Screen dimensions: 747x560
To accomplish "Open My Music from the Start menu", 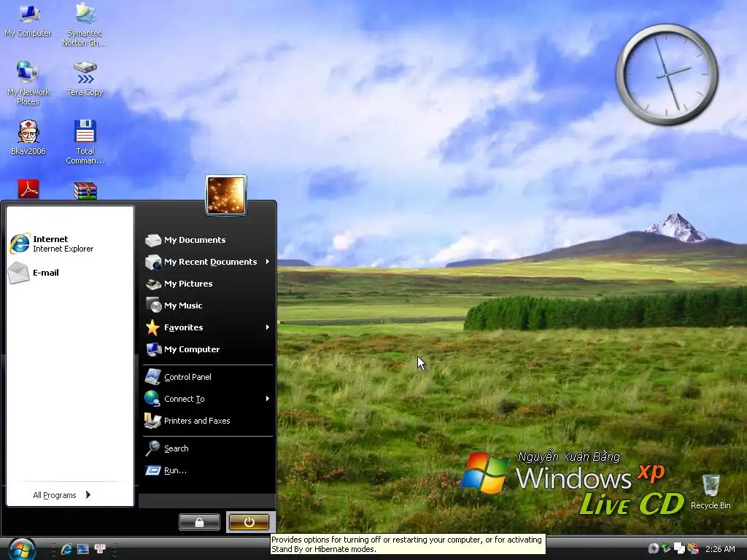I will (208, 306).
